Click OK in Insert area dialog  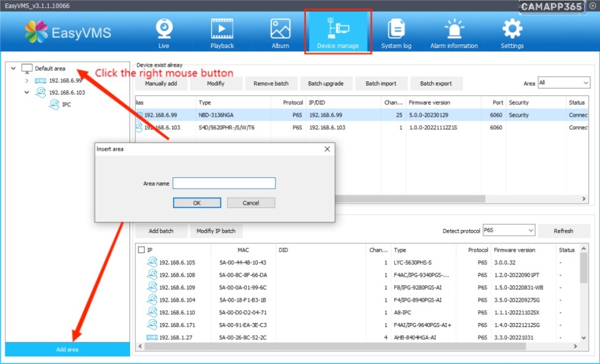tap(197, 202)
